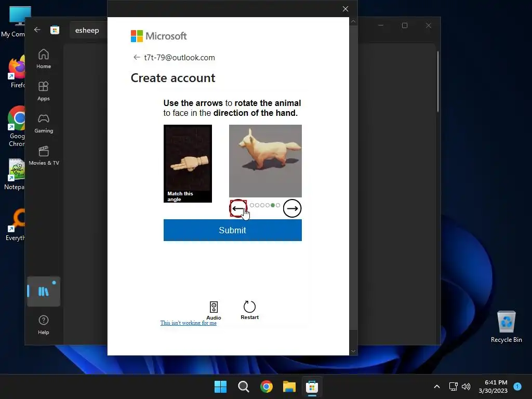The width and height of the screenshot is (532, 399).
Task: Close the Create account dialog
Action: [345, 9]
